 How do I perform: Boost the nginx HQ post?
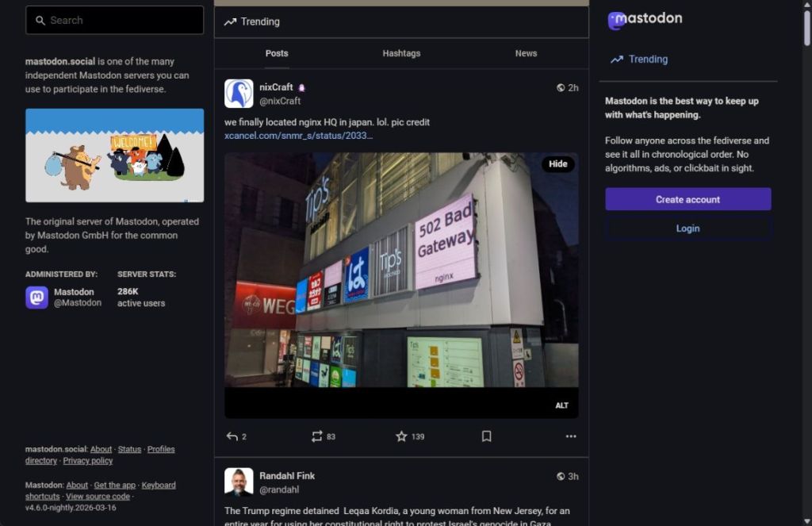pos(316,436)
